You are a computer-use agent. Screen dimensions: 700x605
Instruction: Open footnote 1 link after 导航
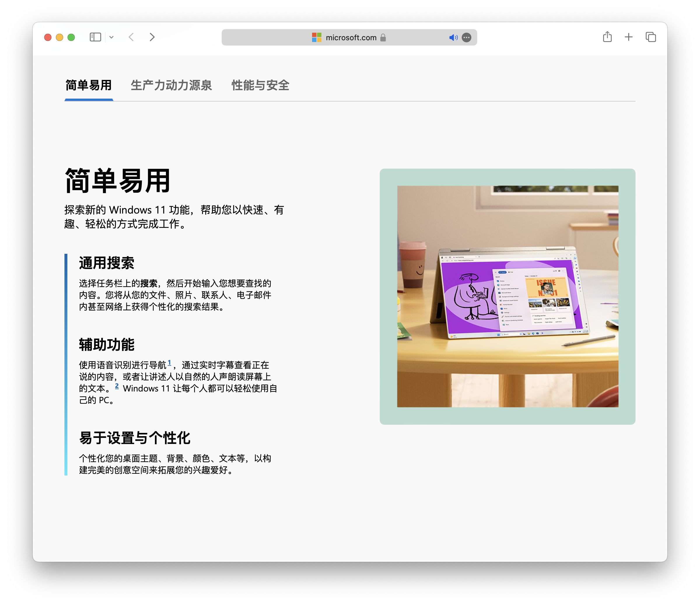169,363
